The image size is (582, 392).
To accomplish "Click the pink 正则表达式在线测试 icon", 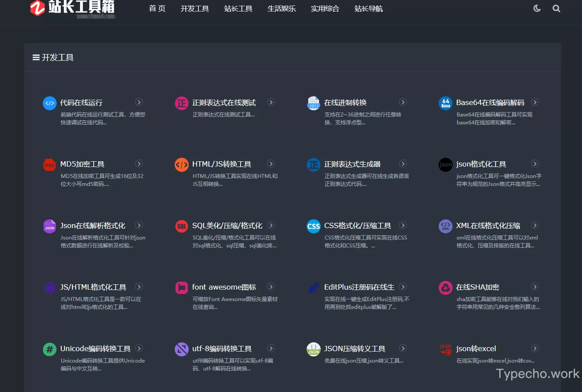I will pos(182,103).
